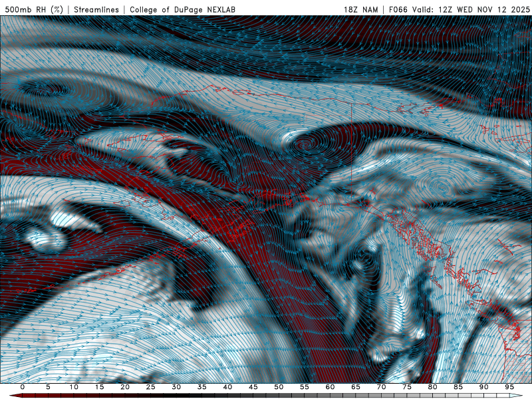Click the 25 value on the RH scale
The height and width of the screenshot is (399, 532).
151,387
